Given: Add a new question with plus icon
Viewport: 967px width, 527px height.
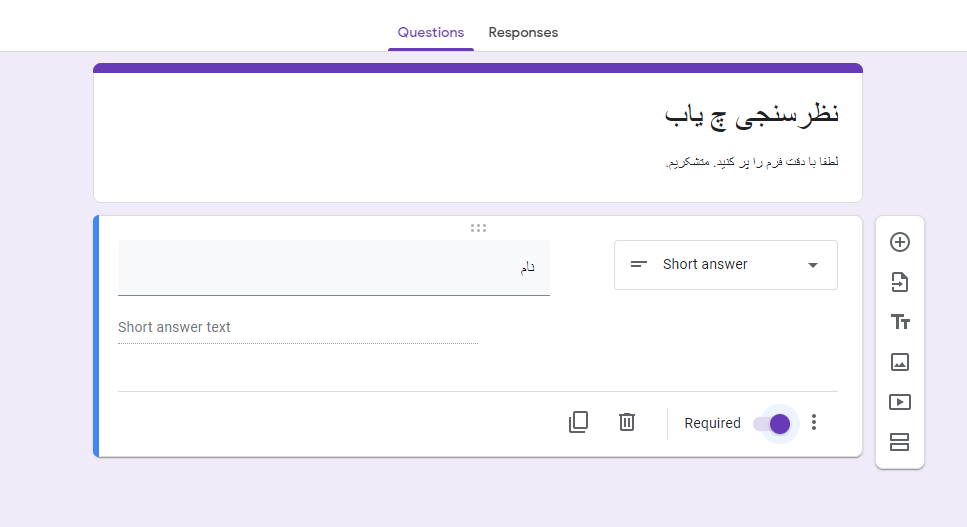Looking at the screenshot, I should [x=899, y=242].
